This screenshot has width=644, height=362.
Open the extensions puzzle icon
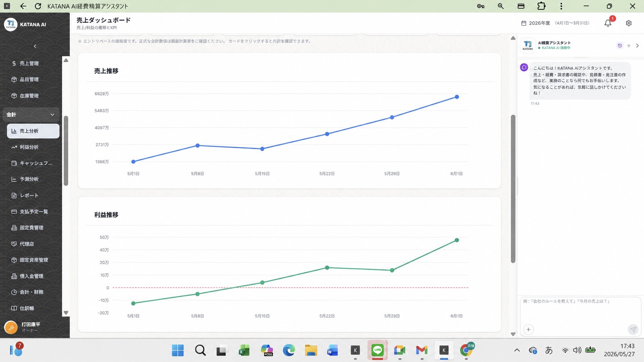coord(541,6)
